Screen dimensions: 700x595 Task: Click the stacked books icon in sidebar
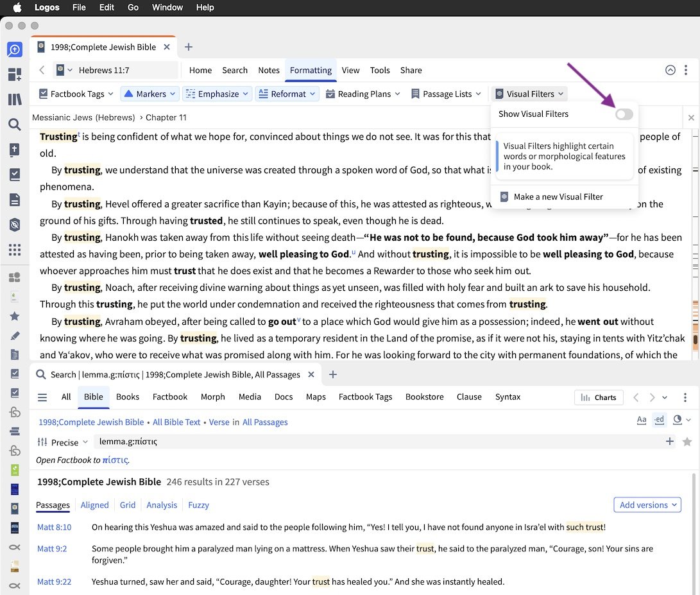[14, 431]
